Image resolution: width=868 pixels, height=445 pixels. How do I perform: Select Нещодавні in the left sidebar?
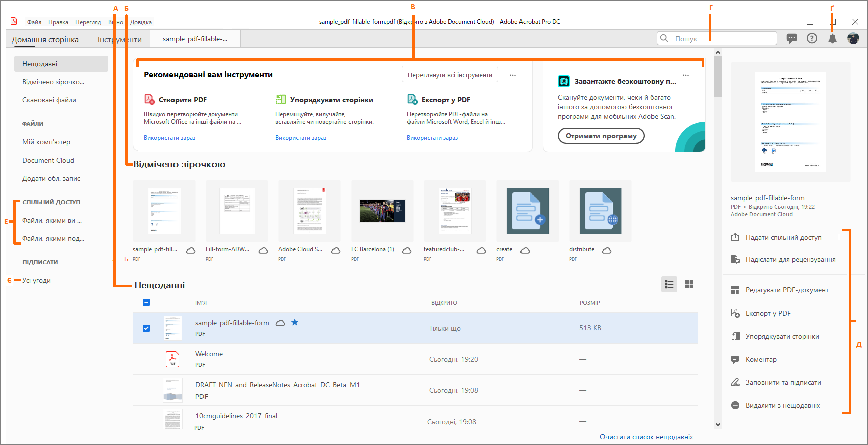click(x=61, y=64)
